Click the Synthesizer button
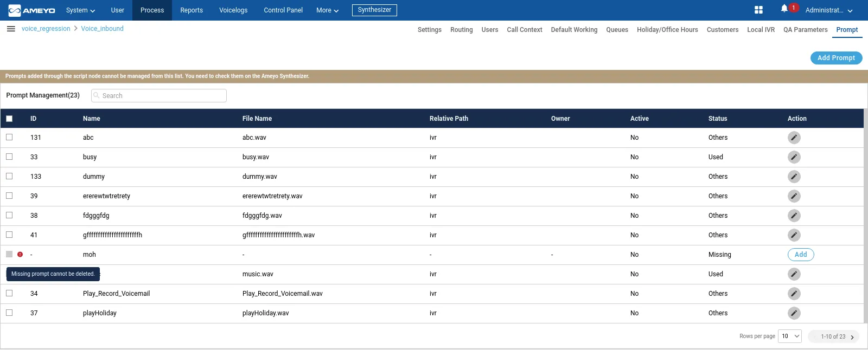Screen dimensions: 868x350 click(374, 10)
